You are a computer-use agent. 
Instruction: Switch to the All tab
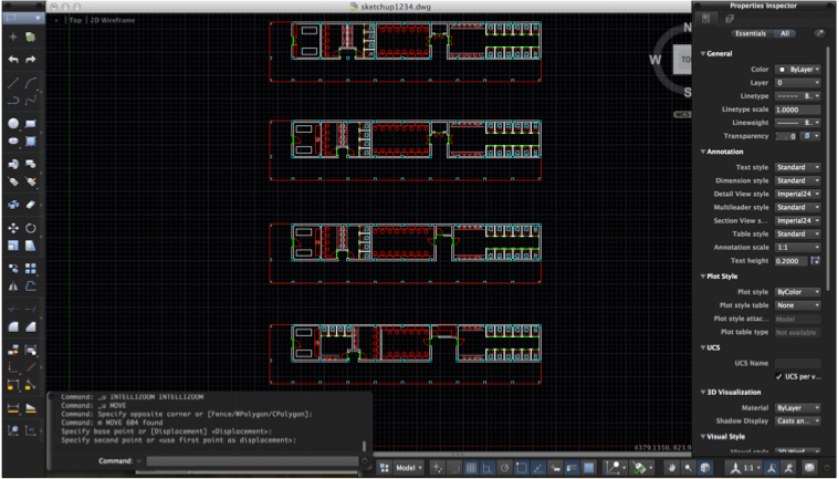tap(784, 33)
